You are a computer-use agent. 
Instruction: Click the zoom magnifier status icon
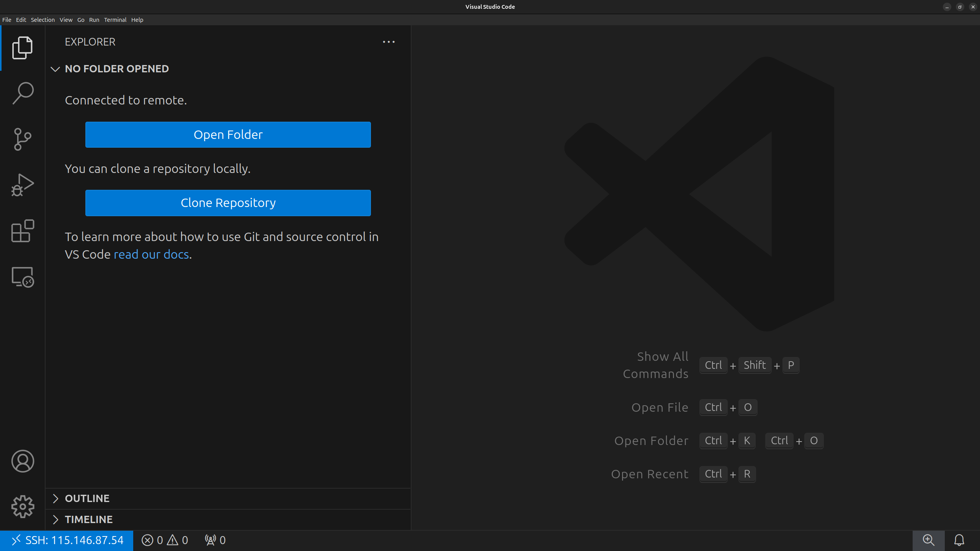pyautogui.click(x=928, y=540)
